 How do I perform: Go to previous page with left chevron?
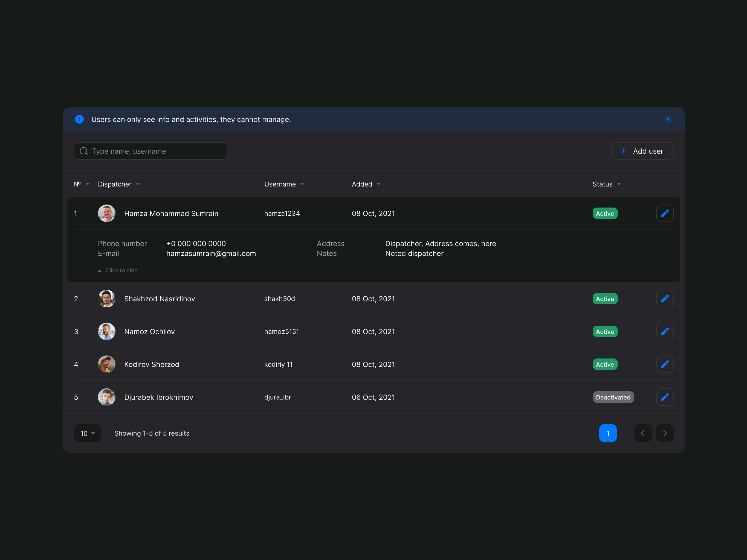pos(643,433)
